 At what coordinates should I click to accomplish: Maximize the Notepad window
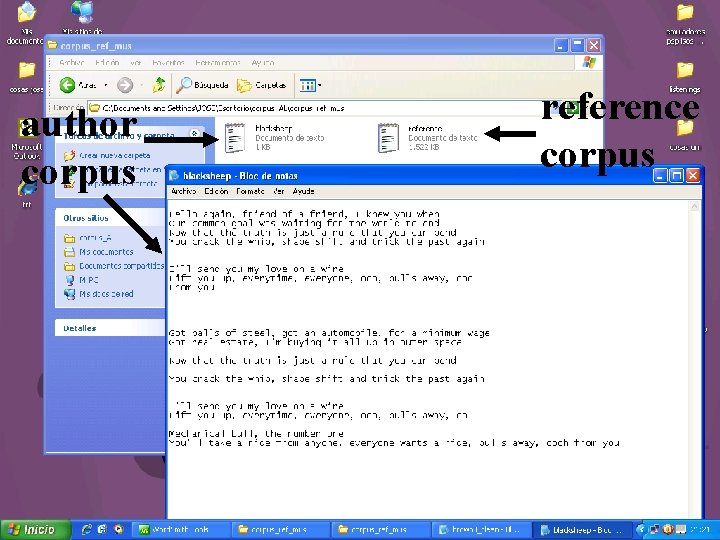click(677, 175)
